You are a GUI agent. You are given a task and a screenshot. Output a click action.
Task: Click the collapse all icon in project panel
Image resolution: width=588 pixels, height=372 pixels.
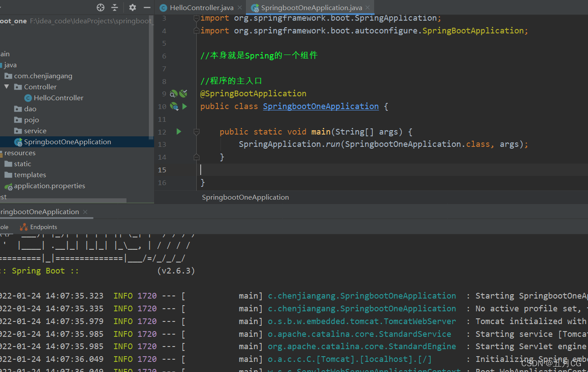pos(115,7)
